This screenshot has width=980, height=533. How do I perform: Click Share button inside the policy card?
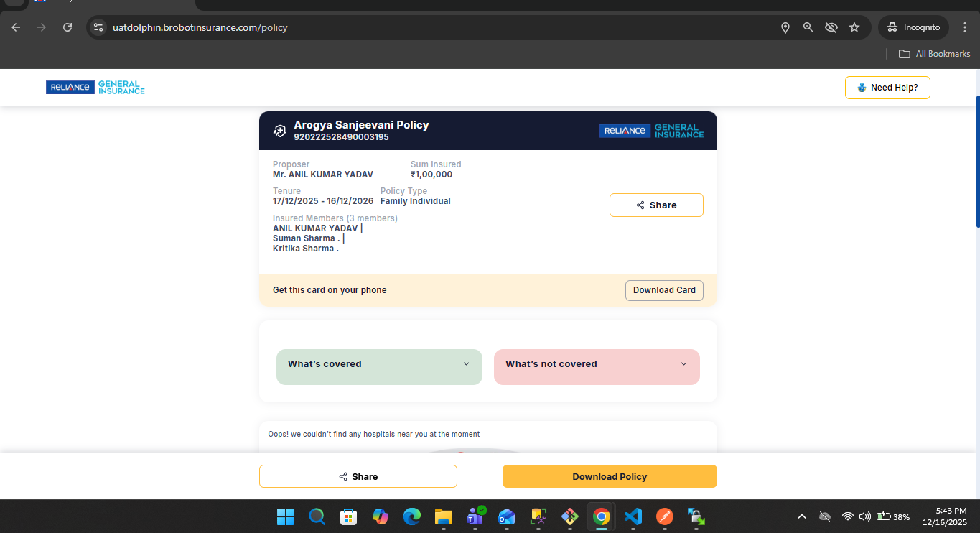point(656,205)
